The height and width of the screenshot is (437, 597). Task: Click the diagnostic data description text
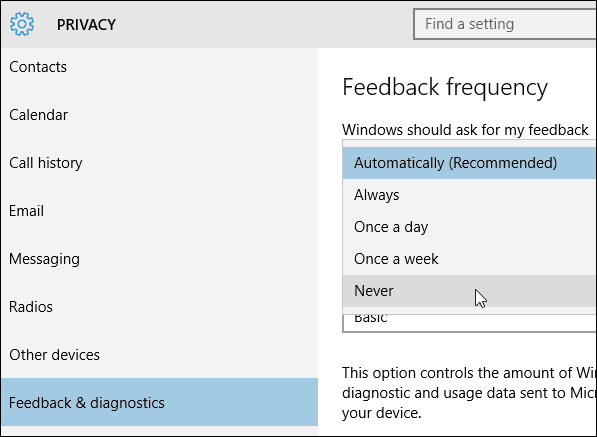[469, 393]
